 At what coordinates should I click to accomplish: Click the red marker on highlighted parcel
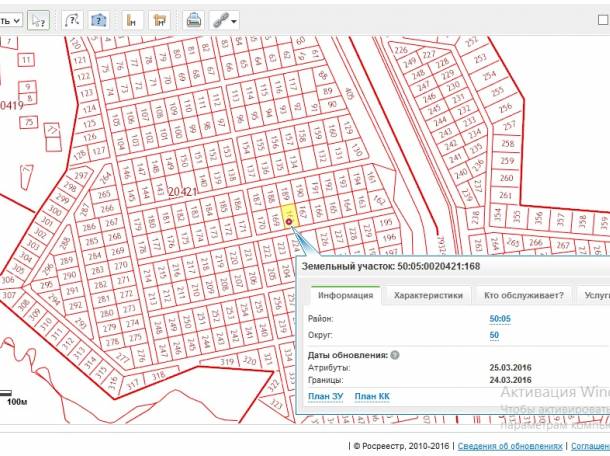tap(289, 222)
